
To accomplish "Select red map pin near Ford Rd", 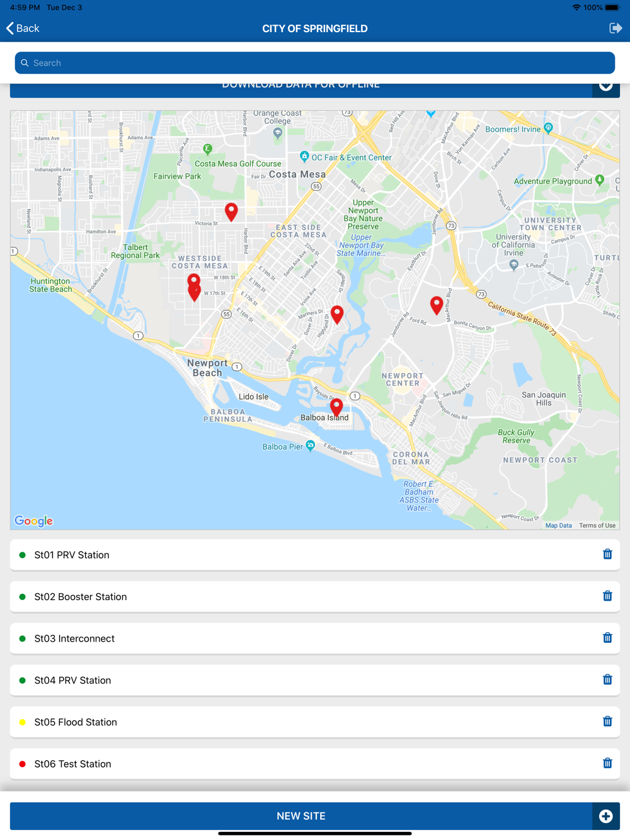I will 437,305.
